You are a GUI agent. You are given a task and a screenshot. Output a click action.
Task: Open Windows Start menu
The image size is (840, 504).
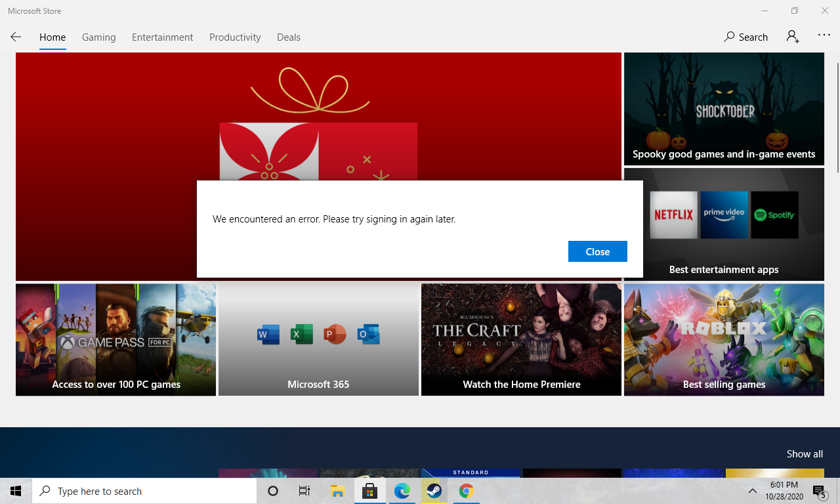pos(16,491)
